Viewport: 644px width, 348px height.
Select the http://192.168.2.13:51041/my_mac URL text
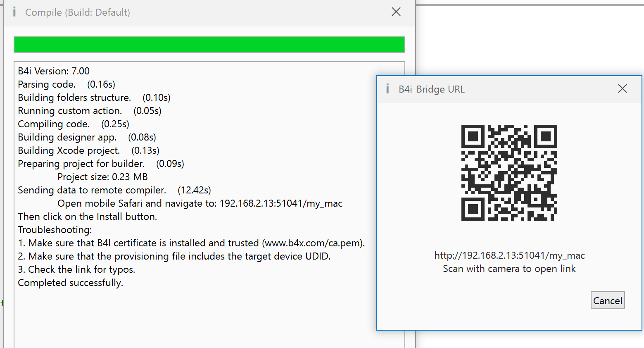[x=509, y=255]
